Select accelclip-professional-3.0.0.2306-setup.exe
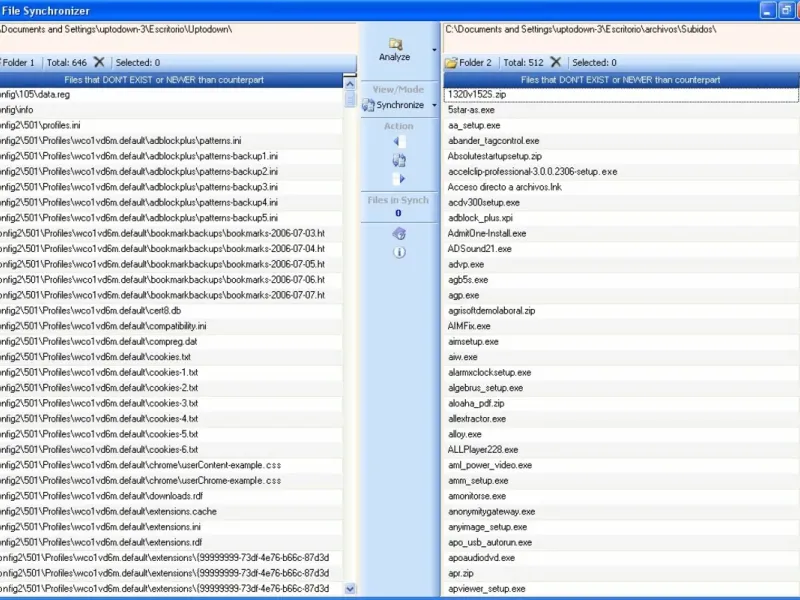800x600 pixels. (x=621, y=171)
